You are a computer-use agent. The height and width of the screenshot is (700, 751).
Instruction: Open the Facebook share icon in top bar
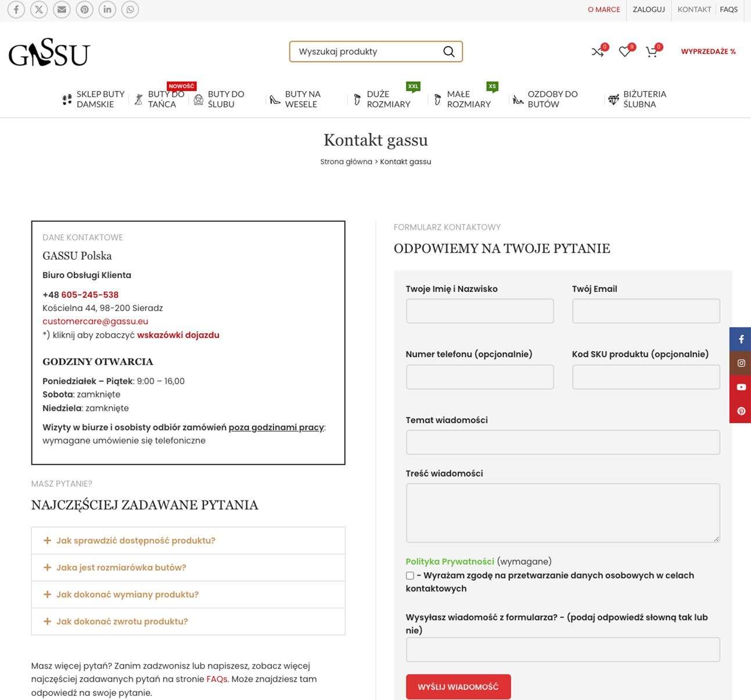[x=16, y=10]
